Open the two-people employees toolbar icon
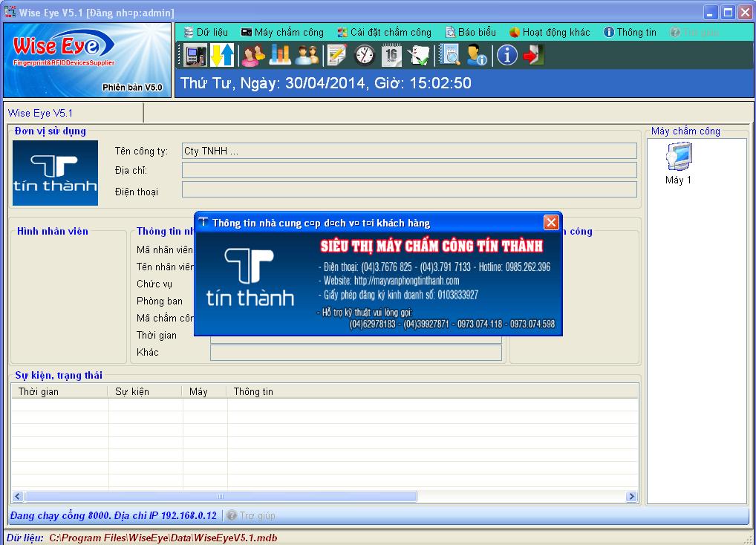Screen dimensions: 756x545 coord(307,55)
